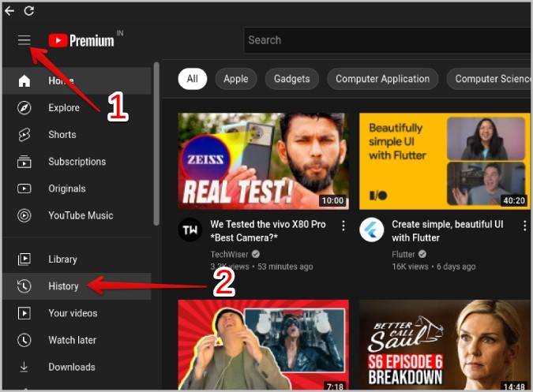Image resolution: width=533 pixels, height=392 pixels.
Task: Click the Home house icon
Action: coord(24,80)
